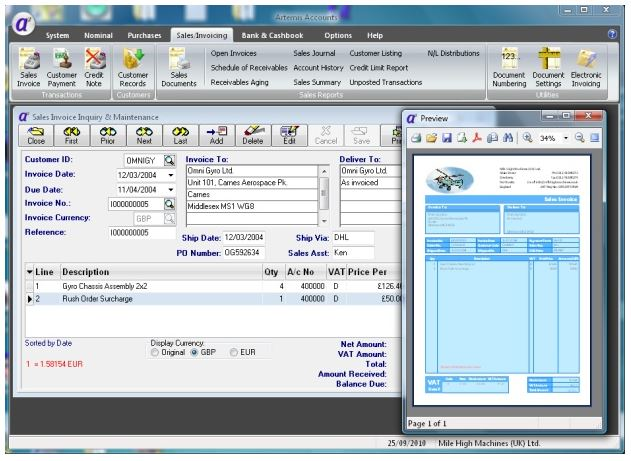Click the Add invoice toolbar button

click(217, 136)
